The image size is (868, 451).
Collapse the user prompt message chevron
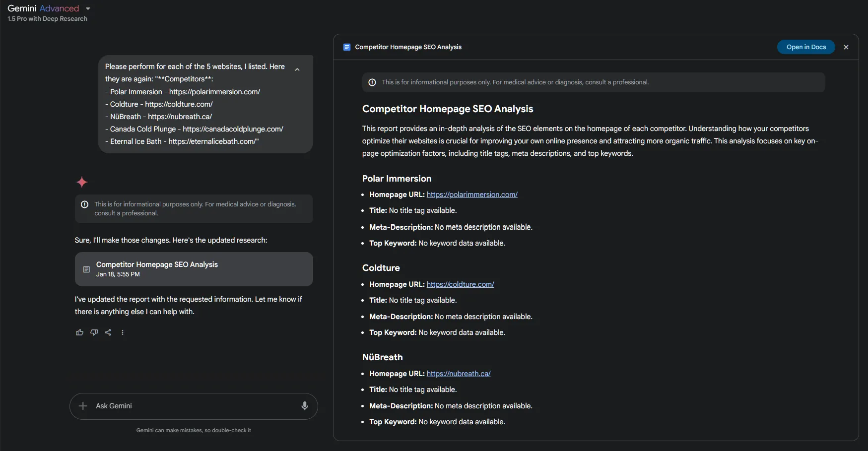click(297, 69)
